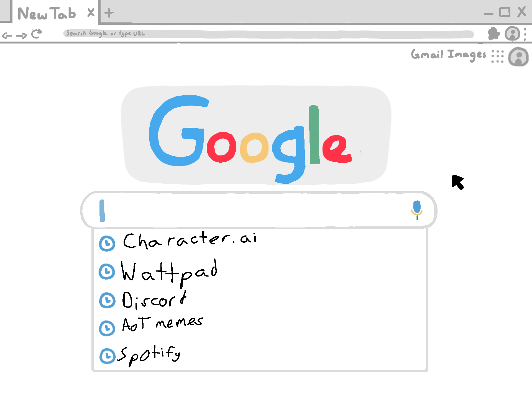Open the three-dot browser menu
The image size is (532, 399).
point(525,34)
